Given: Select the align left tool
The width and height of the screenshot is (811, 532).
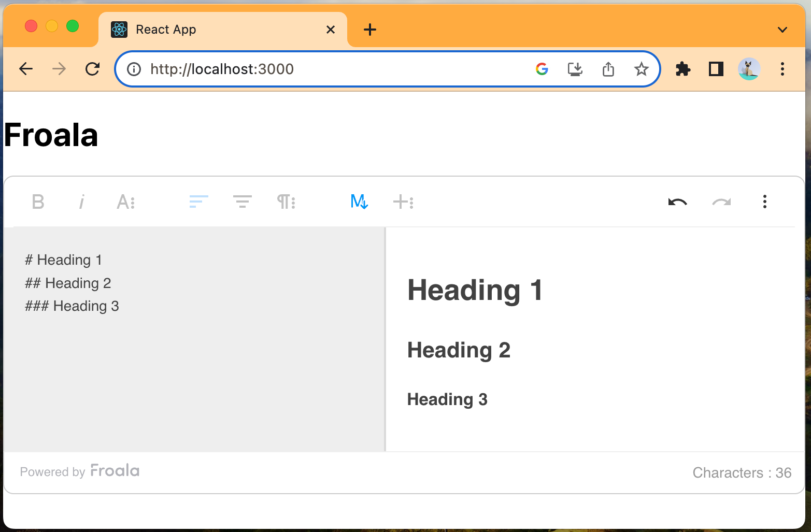Looking at the screenshot, I should tap(198, 202).
